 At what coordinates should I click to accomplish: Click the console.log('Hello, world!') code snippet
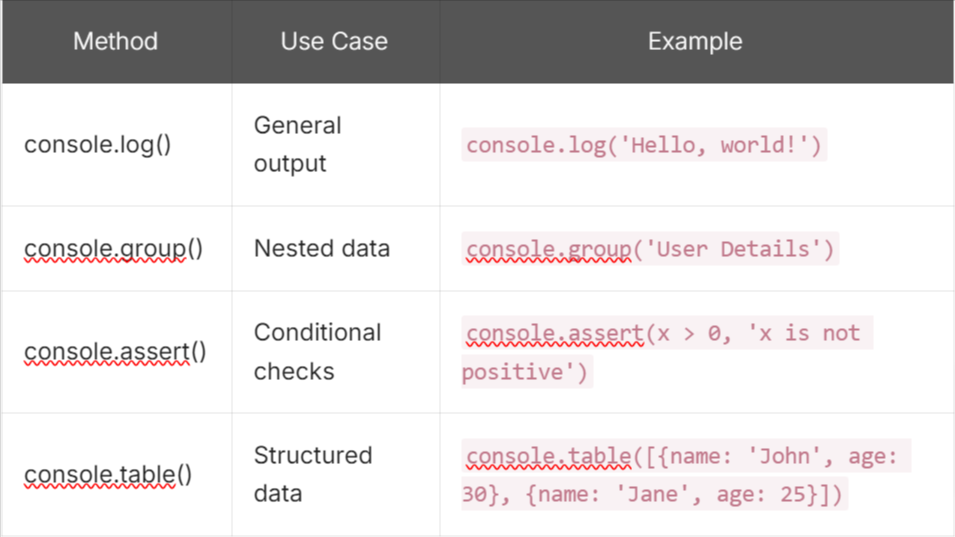tap(644, 145)
